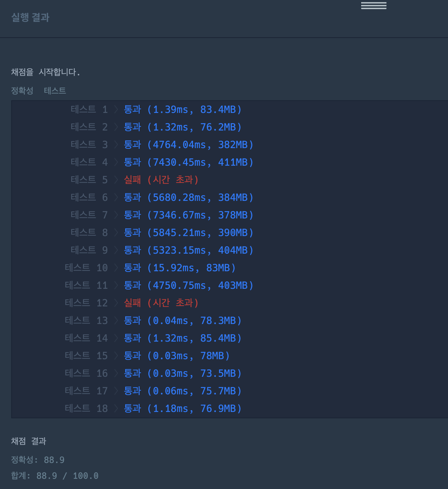Click the '정확성: 88.9' score line
The image size is (448, 489).
(38, 460)
